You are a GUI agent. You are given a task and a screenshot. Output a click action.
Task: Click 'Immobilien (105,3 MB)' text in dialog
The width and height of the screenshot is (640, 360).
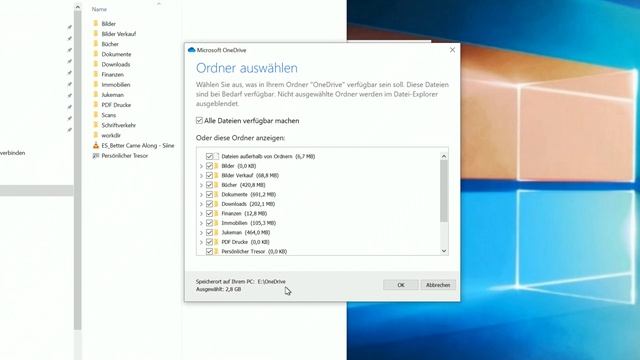coord(249,223)
